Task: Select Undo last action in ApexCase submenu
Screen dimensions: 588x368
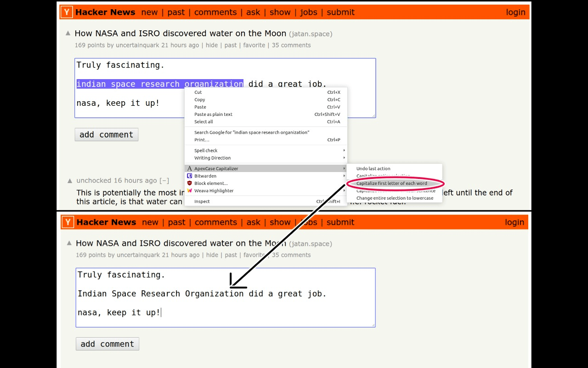Action: tap(395, 168)
